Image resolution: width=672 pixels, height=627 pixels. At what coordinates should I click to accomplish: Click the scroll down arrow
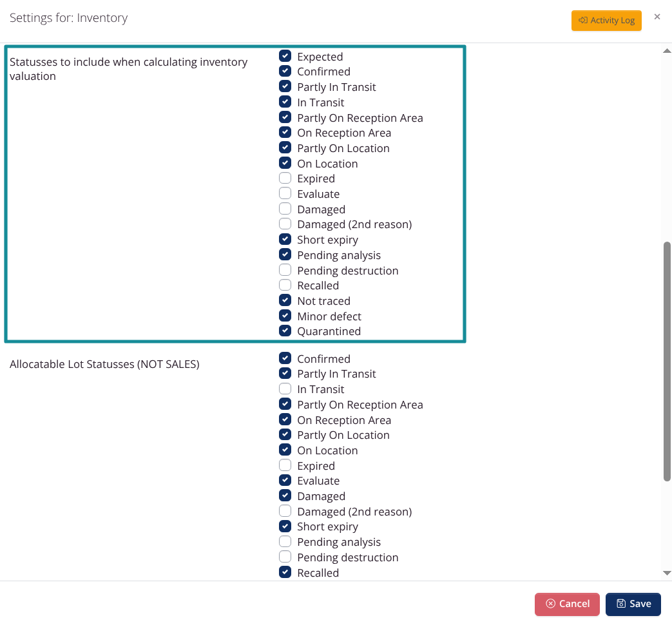click(667, 573)
